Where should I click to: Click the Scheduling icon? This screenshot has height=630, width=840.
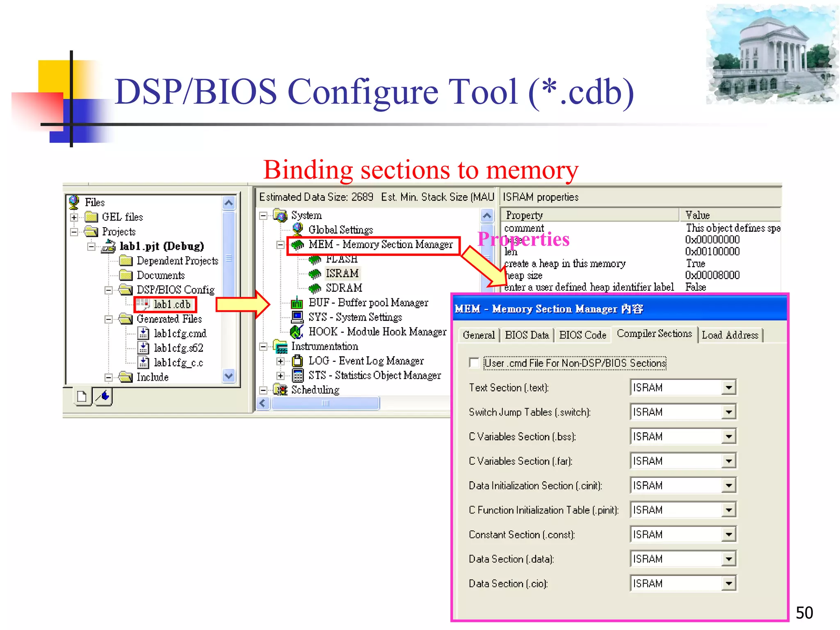point(281,390)
